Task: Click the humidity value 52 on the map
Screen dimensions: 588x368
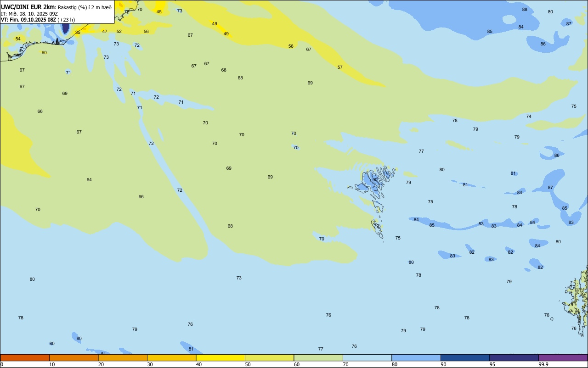Action: pos(119,32)
